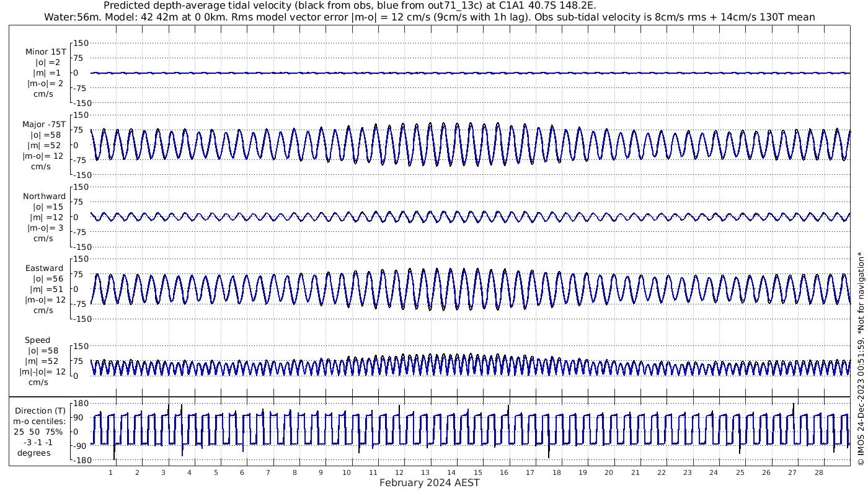Click '|o| =2' in Minor panel
Image resolution: width=868 pixels, height=496 pixels.
tap(48, 62)
